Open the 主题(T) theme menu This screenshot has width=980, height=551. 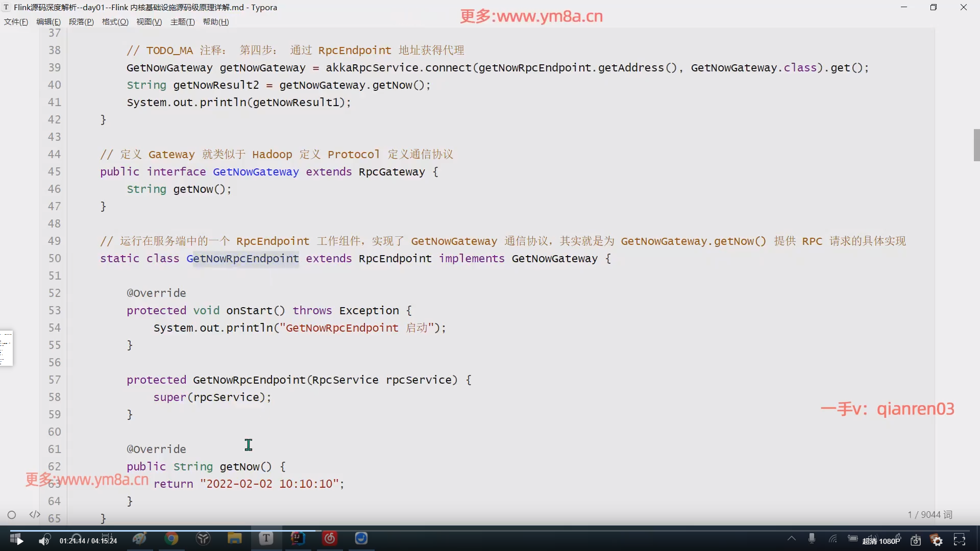[x=182, y=22]
